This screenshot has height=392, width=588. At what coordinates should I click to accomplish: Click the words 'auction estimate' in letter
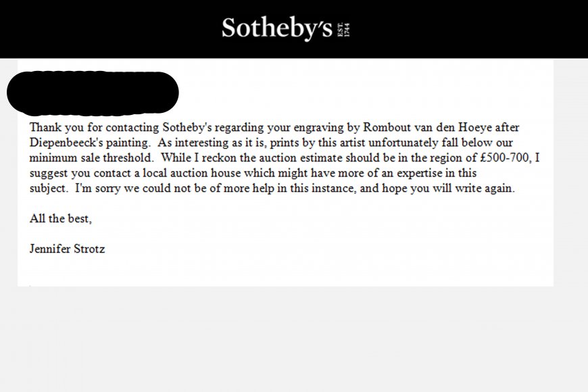pos(301,158)
